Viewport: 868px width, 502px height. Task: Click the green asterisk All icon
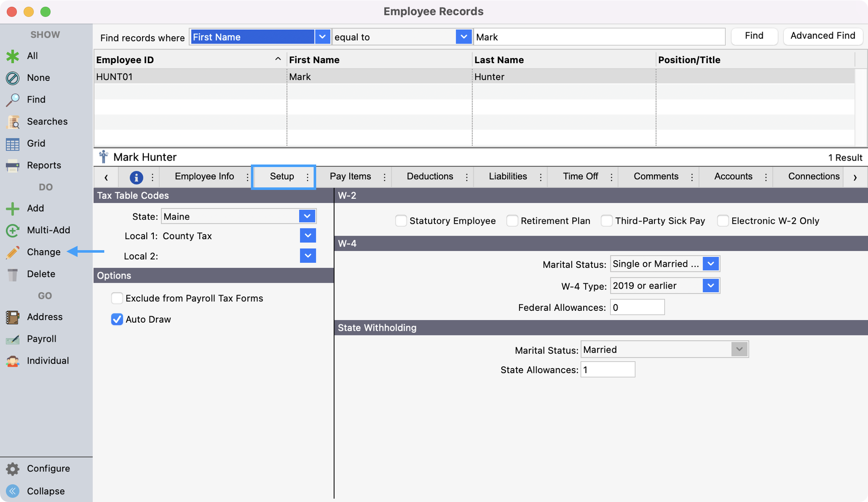tap(13, 56)
